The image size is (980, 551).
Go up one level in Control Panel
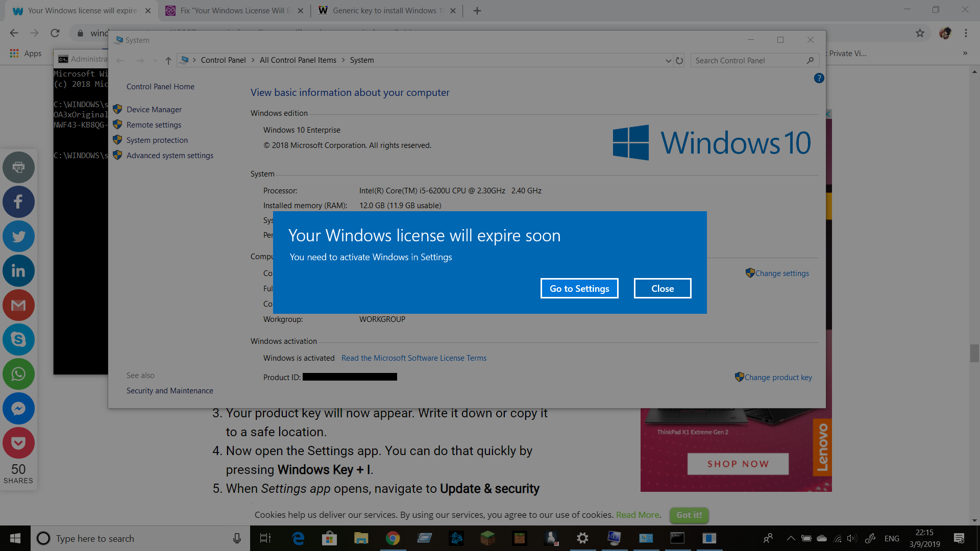tap(168, 60)
